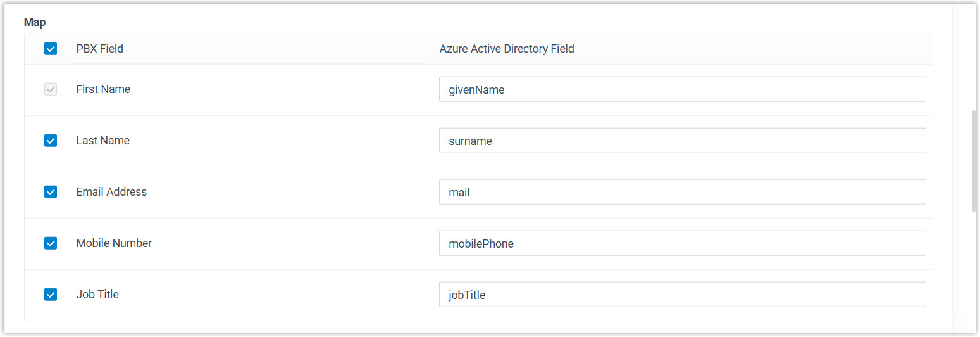Toggle the select-all checkbox beside PBX Field

point(51,49)
